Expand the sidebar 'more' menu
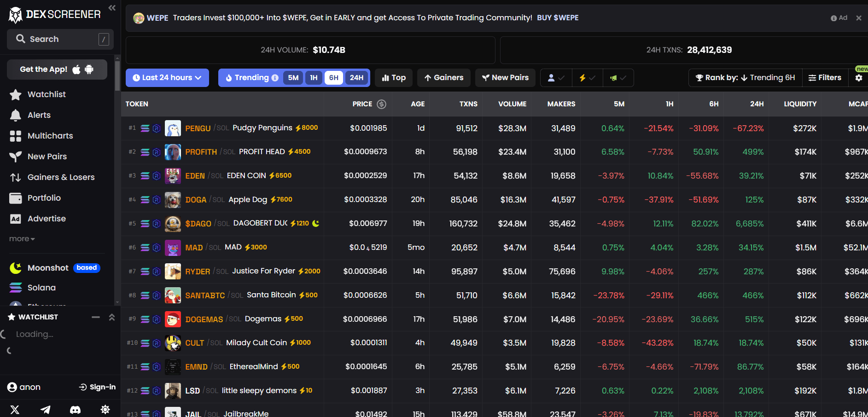Image resolution: width=868 pixels, height=417 pixels. coord(22,239)
